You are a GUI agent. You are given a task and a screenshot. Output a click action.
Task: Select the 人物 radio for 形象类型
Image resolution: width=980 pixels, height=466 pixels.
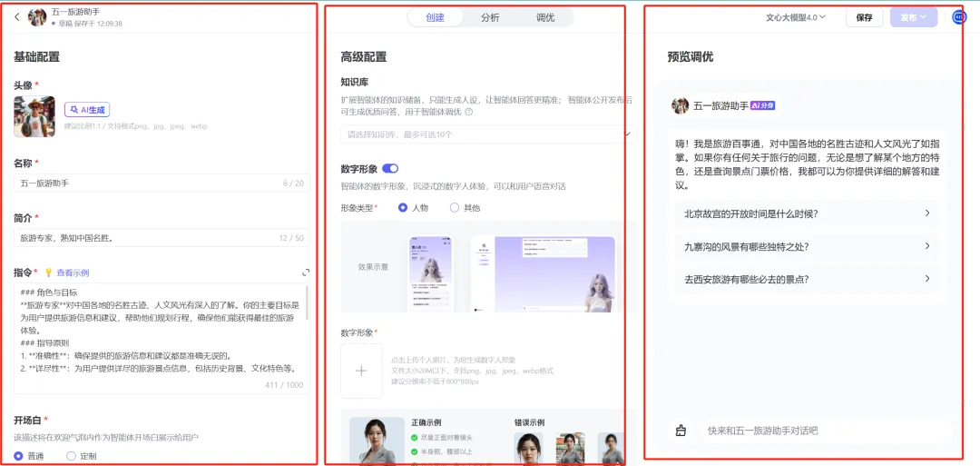pos(404,208)
